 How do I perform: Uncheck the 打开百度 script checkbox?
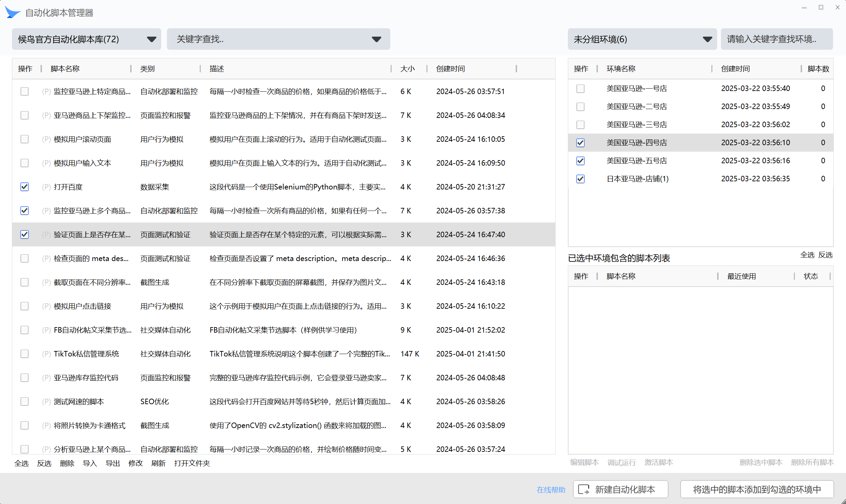coord(25,187)
